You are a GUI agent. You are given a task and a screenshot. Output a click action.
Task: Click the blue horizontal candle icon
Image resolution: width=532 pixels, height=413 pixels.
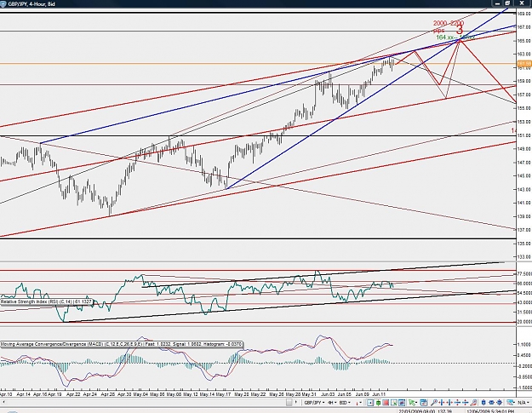coord(491,403)
